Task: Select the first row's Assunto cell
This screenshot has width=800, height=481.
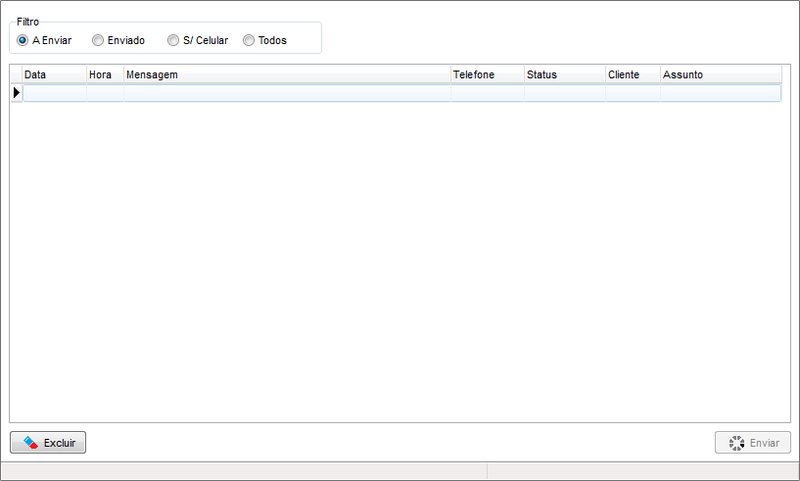Action: (x=720, y=93)
